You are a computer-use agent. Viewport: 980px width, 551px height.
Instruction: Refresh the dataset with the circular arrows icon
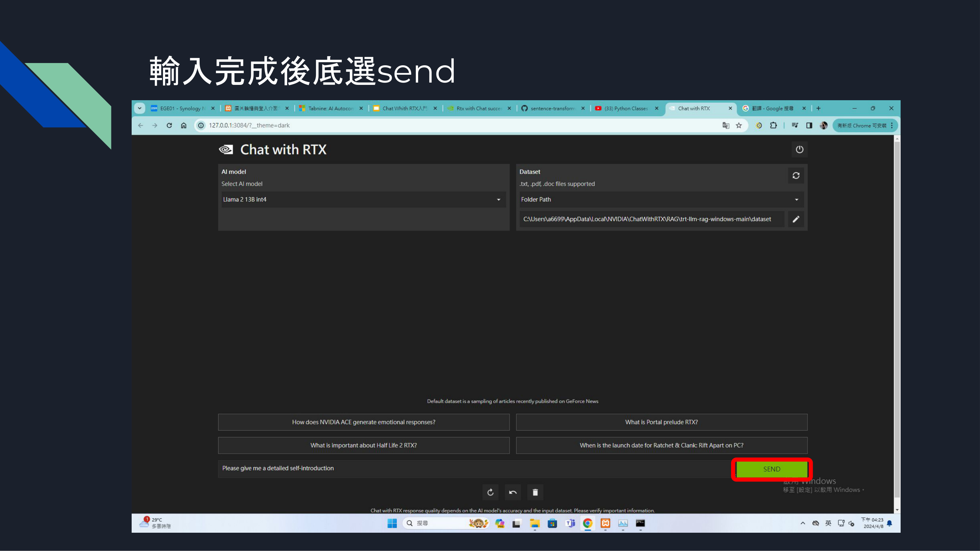(796, 176)
